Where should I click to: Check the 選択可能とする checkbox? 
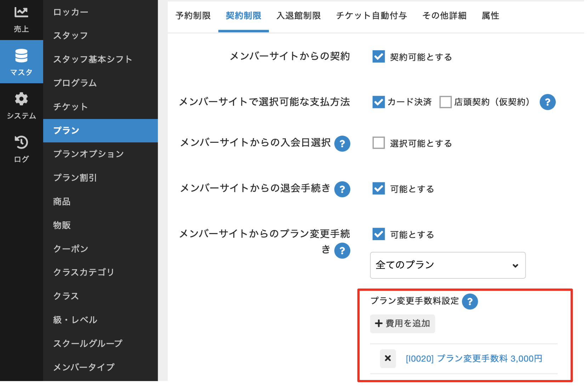pyautogui.click(x=379, y=143)
